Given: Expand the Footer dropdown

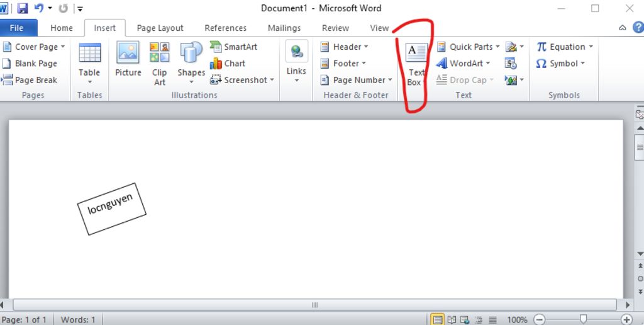Looking at the screenshot, I should click(343, 64).
